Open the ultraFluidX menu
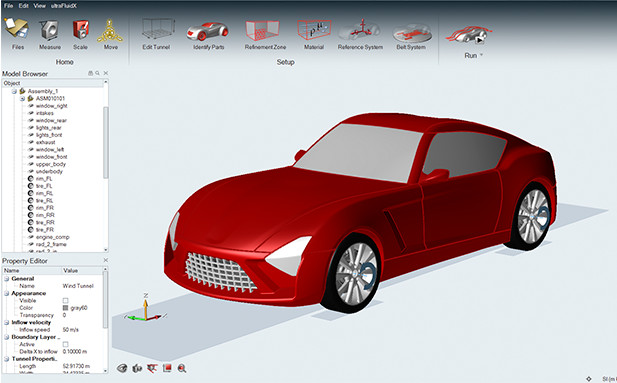The image size is (617, 383). pyautogui.click(x=64, y=6)
